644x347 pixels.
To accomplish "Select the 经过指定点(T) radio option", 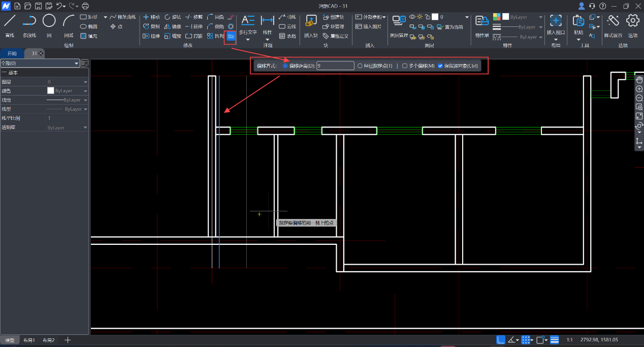I will (x=360, y=66).
